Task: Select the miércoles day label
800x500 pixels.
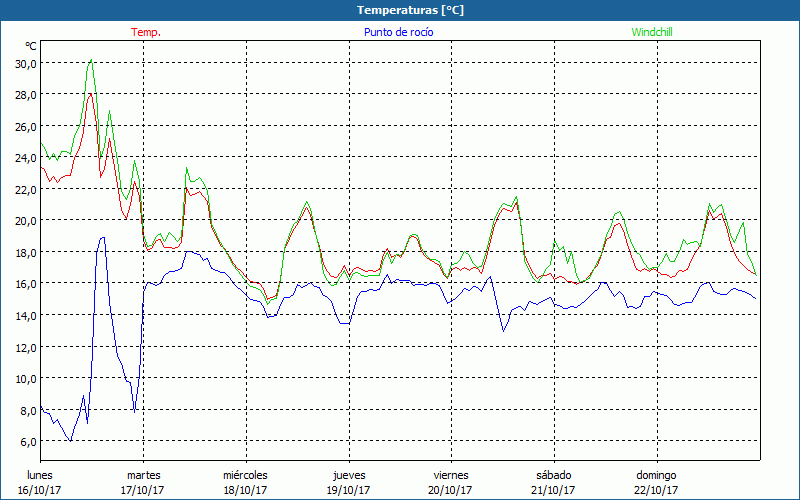Action: [245, 474]
